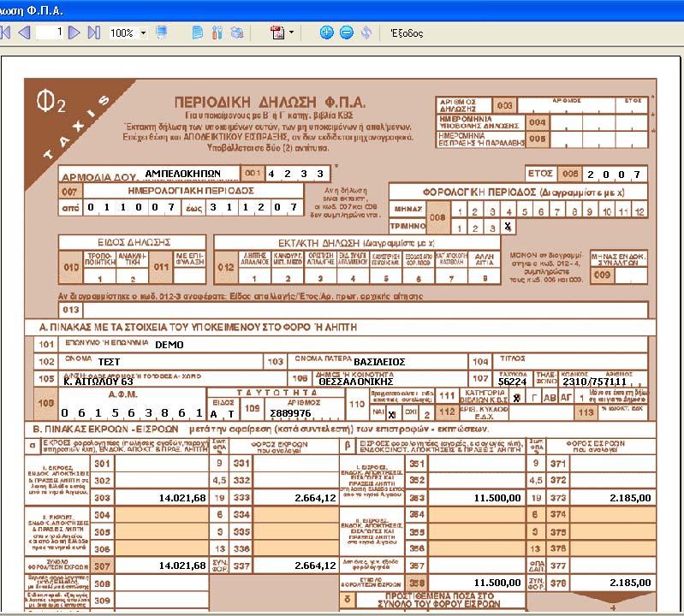This screenshot has height=616, width=684.
Task: Click the ΕΤΟΣ year value 2007
Action: point(615,175)
